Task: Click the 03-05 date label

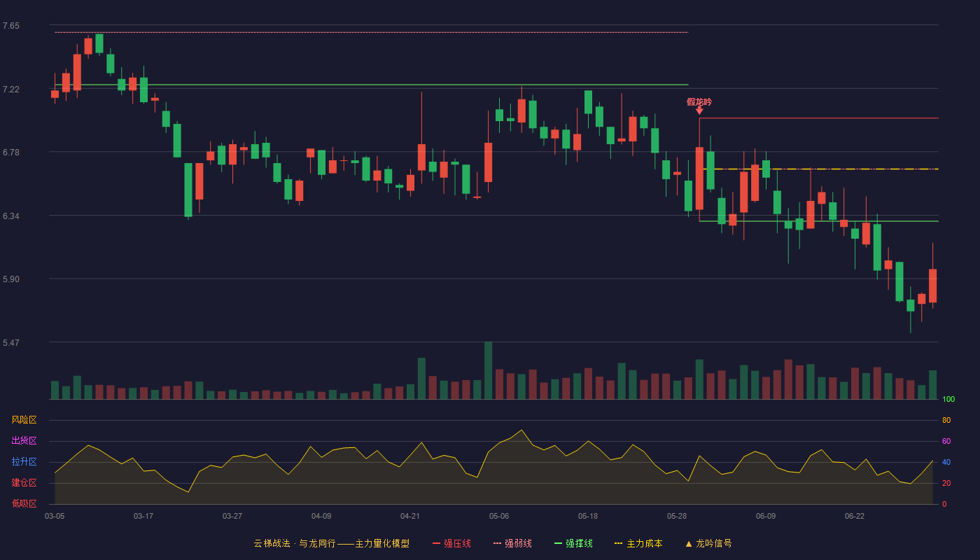Action: coord(55,516)
